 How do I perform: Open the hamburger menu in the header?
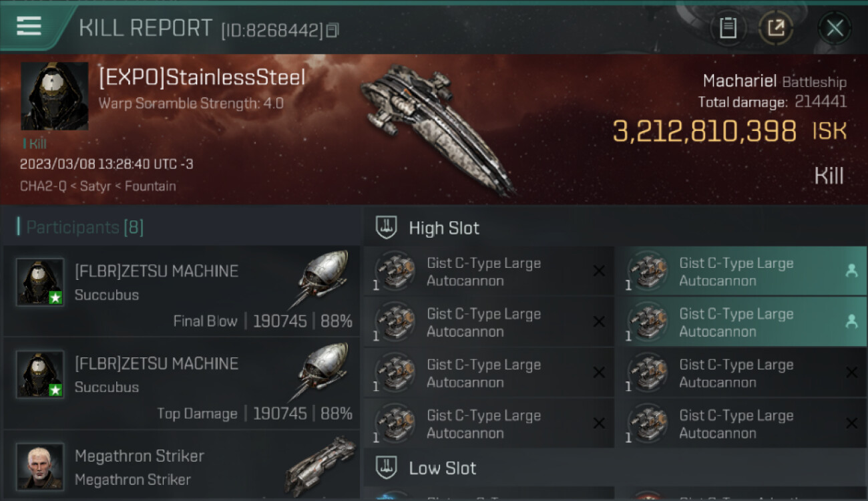(29, 26)
